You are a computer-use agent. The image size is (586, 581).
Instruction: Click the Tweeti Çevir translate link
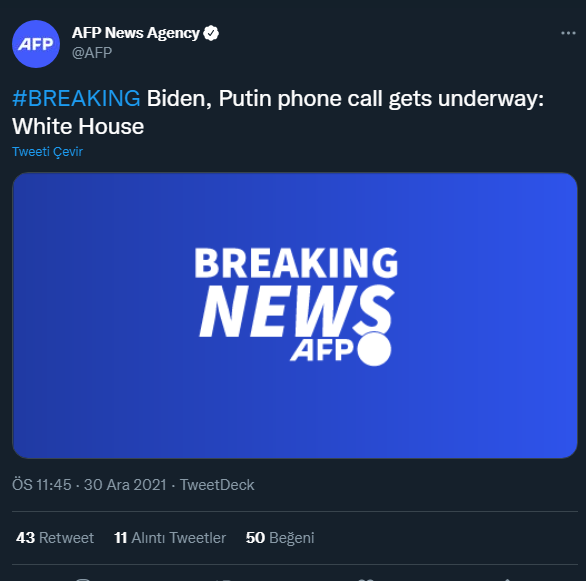point(47,152)
